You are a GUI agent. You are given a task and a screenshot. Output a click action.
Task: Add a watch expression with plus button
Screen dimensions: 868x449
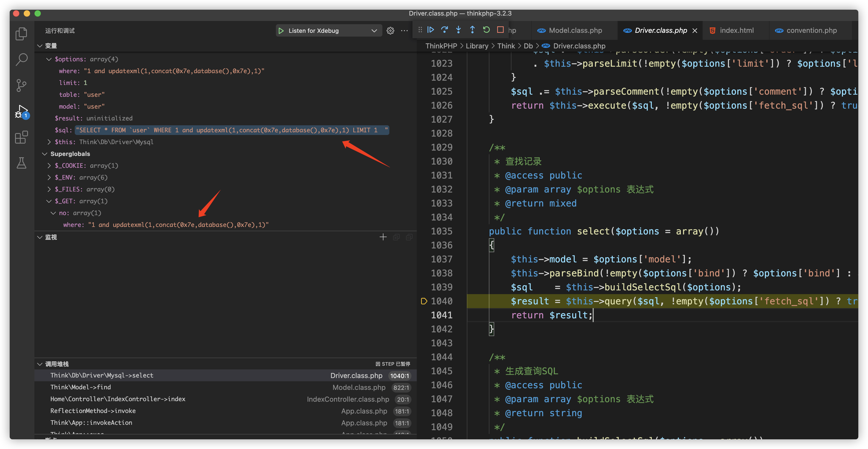point(383,237)
